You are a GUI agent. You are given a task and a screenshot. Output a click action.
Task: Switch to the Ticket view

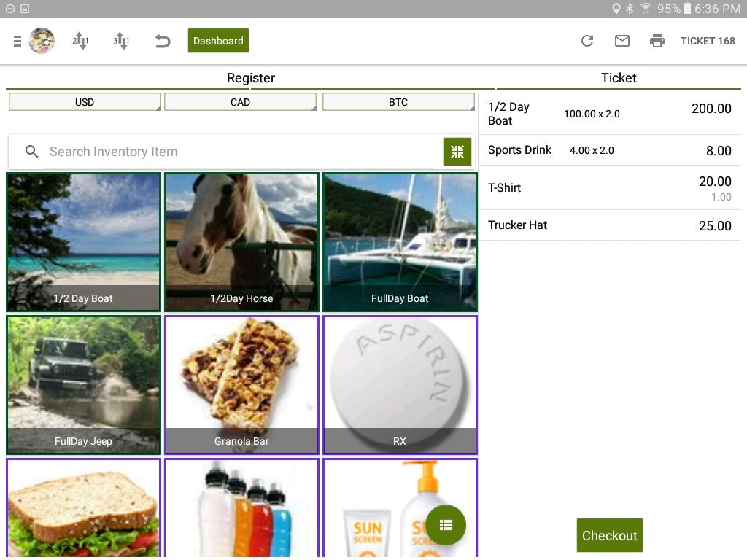click(619, 78)
